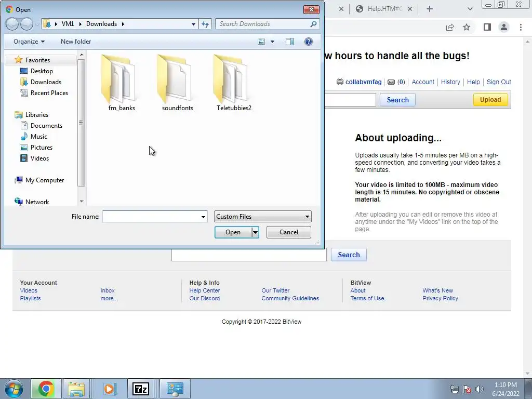Open Chrome profile avatar

point(504,27)
